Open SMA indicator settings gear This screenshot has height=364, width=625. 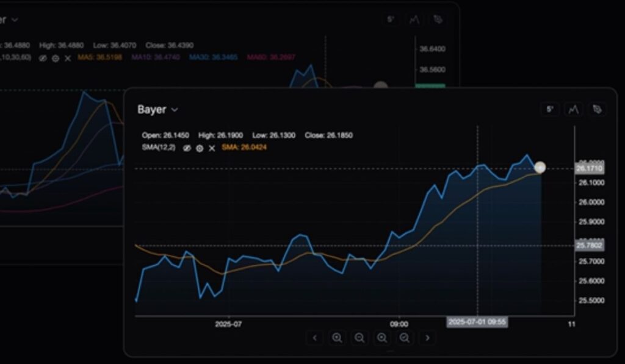[198, 147]
